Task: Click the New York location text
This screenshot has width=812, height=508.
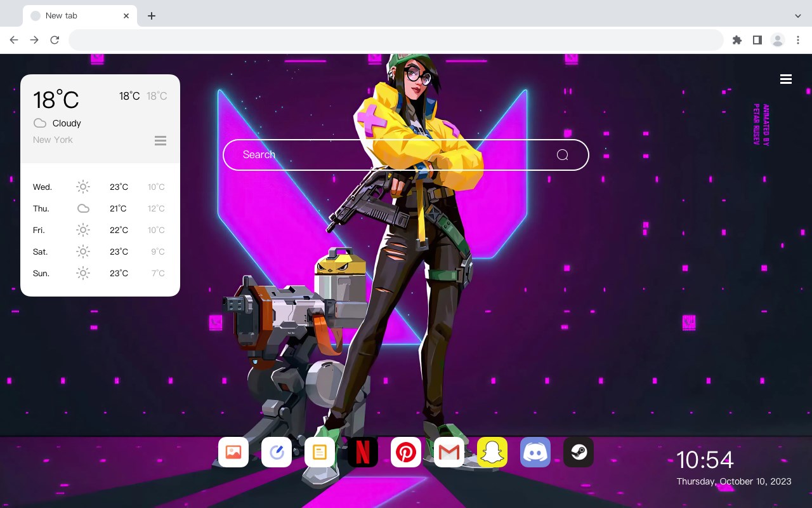Action: point(53,140)
